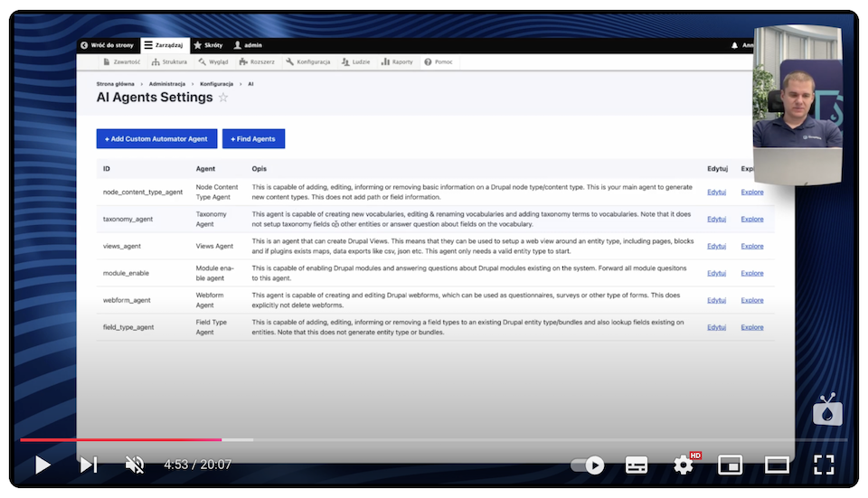Open Wygląd admin menu
The height and width of the screenshot is (498, 868).
click(213, 62)
